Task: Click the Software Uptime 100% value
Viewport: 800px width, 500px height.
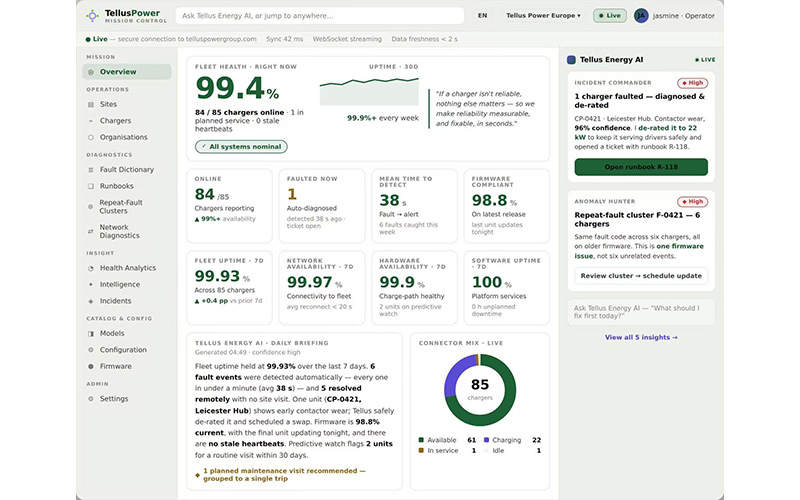Action: pos(491,282)
